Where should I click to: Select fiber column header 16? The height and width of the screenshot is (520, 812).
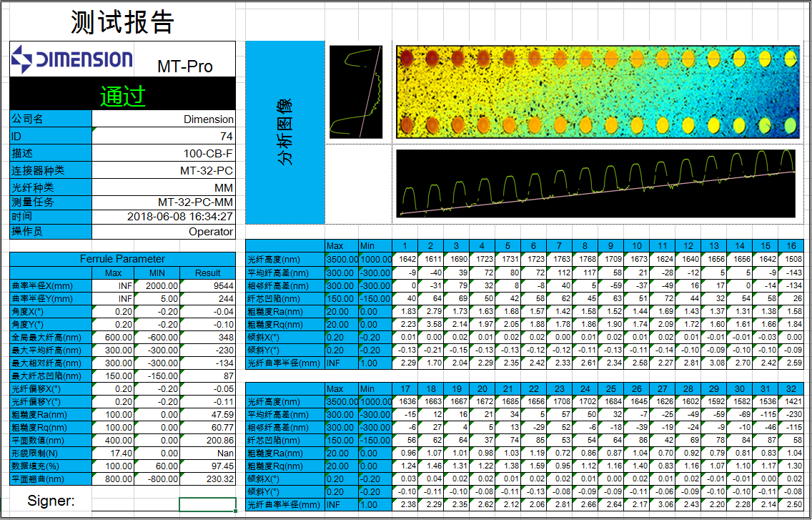click(791, 246)
